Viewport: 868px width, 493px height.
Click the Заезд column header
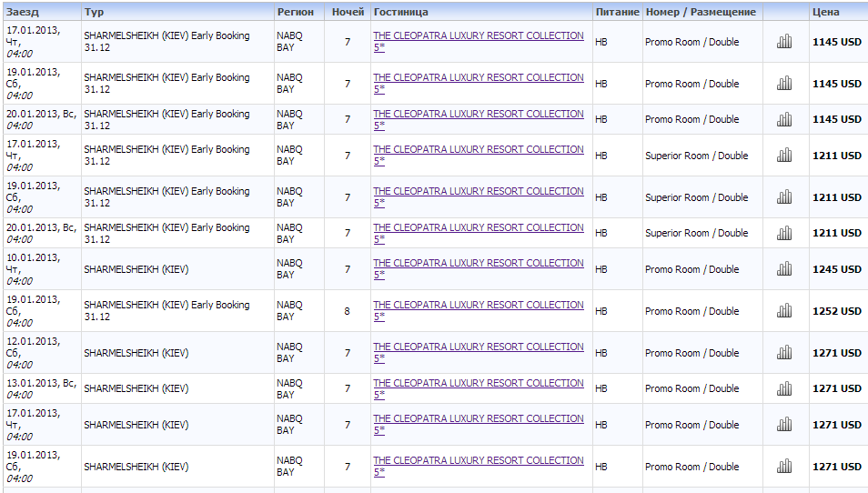pos(23,12)
